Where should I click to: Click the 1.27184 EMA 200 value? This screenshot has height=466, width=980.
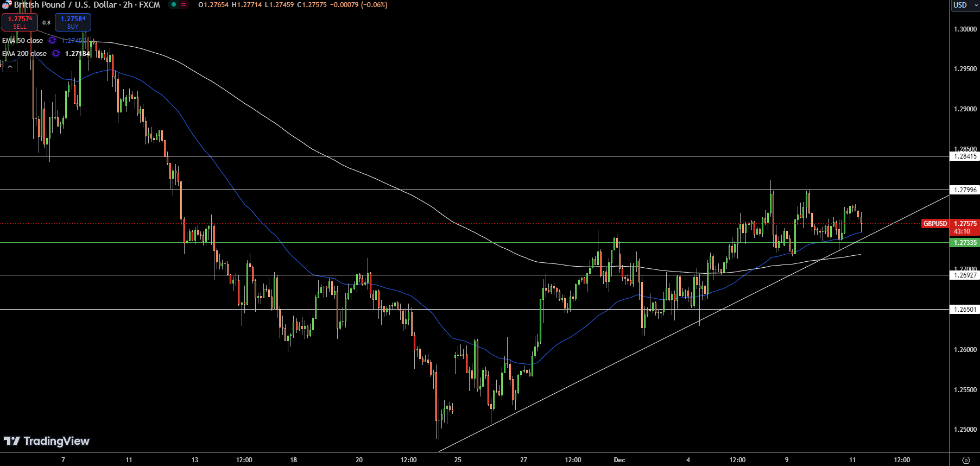[77, 53]
